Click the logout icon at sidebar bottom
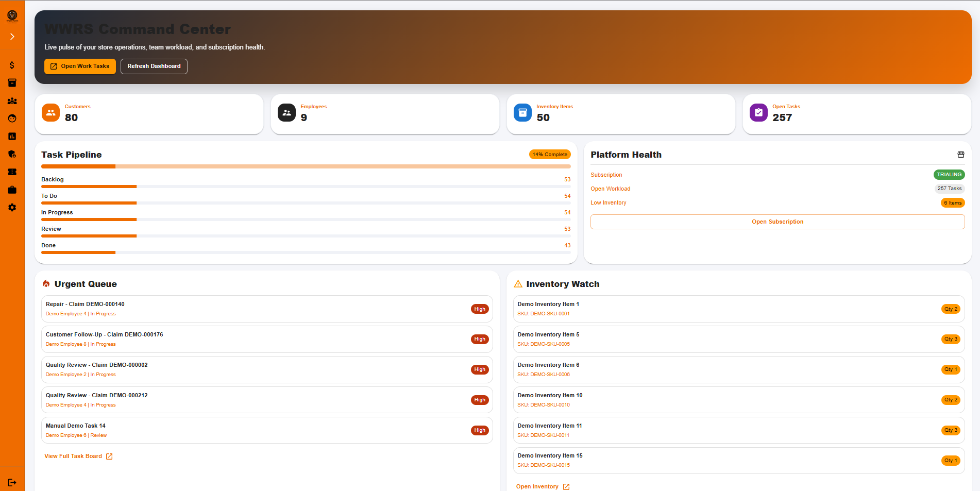The image size is (980, 491). [x=12, y=483]
